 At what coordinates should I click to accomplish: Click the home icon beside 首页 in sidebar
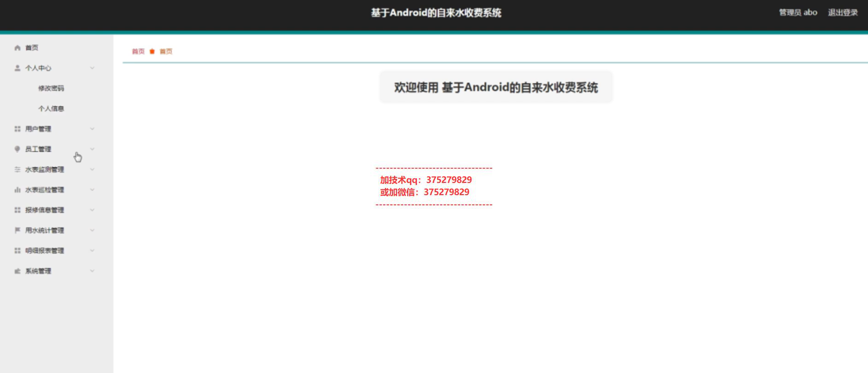tap(17, 48)
